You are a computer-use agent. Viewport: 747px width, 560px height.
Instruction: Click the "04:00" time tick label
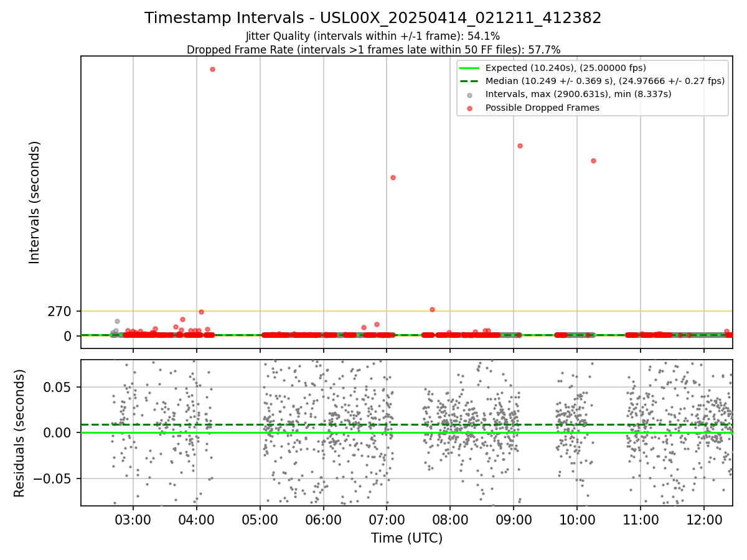click(196, 520)
